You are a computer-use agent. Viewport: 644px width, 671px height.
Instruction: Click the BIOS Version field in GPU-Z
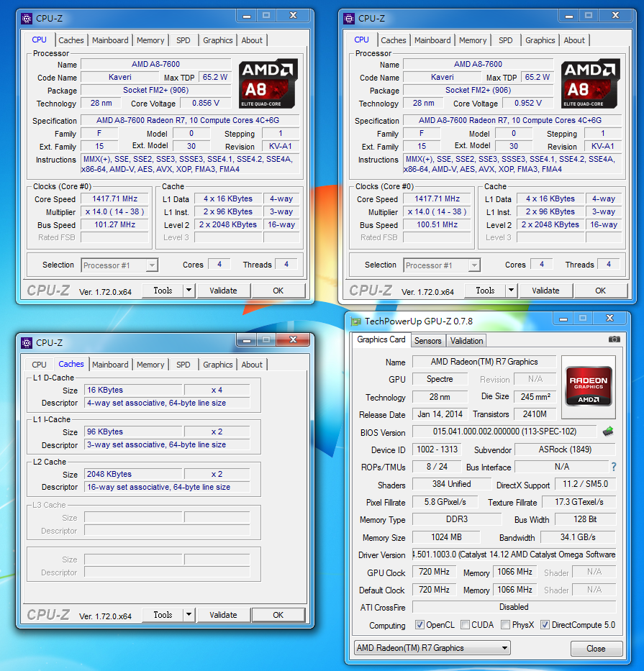pyautogui.click(x=504, y=432)
